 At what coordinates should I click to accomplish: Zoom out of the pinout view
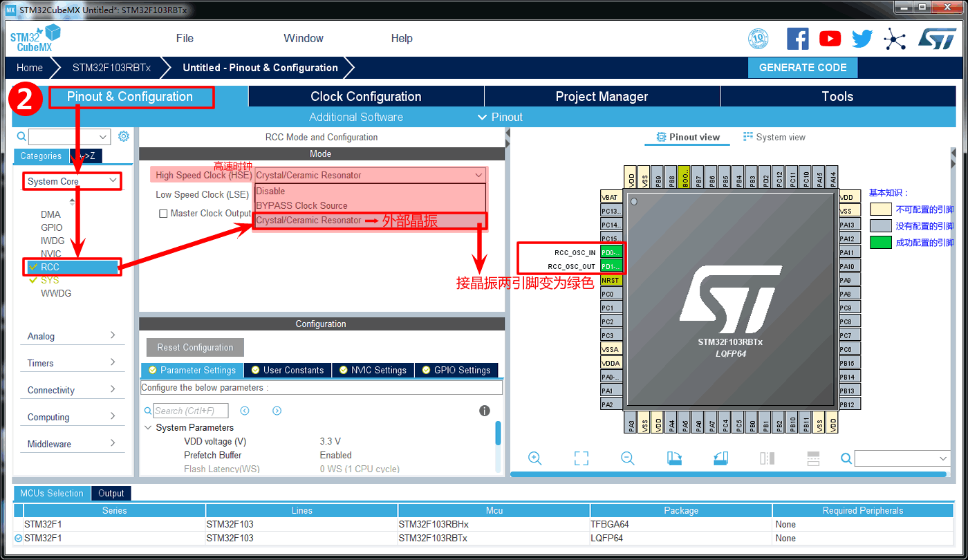(x=627, y=458)
